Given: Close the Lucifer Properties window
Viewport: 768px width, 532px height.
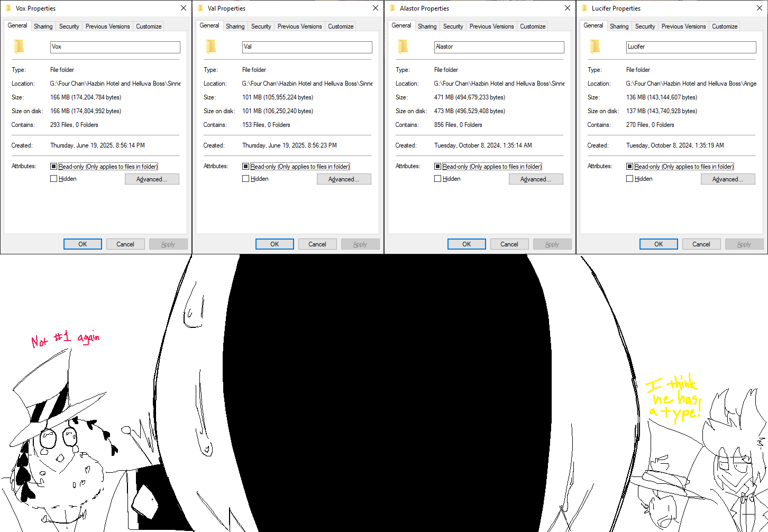Looking at the screenshot, I should [759, 8].
